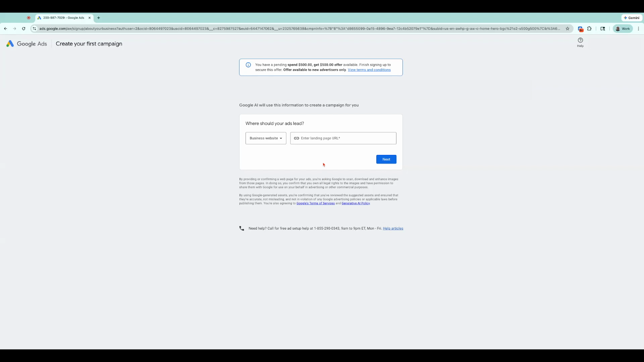Go back with the browser back arrow
The height and width of the screenshot is (362, 644).
pyautogui.click(x=6, y=29)
